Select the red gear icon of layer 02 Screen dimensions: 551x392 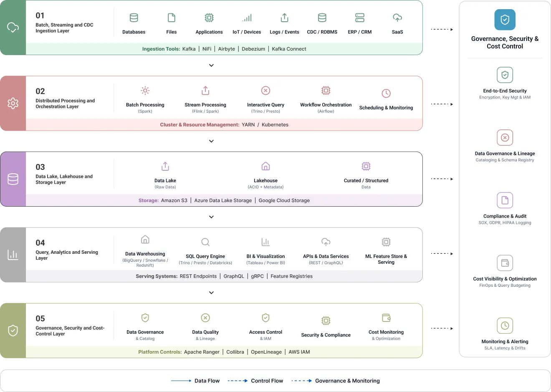(x=13, y=103)
